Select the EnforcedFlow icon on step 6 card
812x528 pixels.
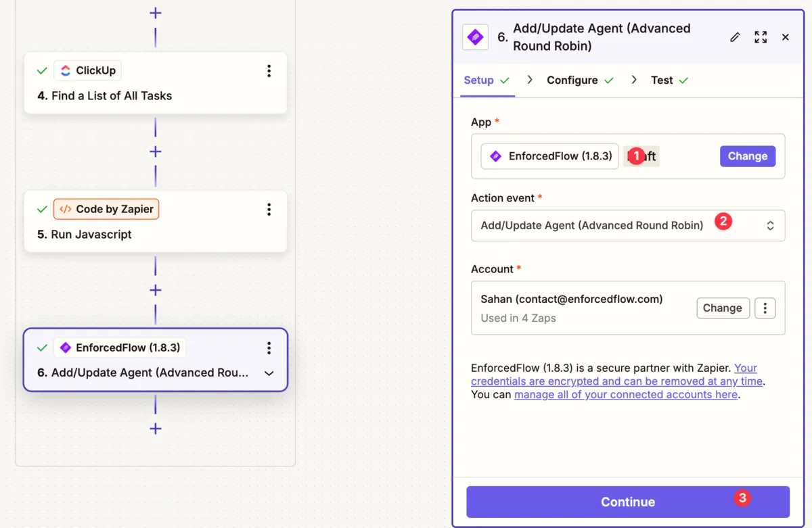pyautogui.click(x=66, y=347)
